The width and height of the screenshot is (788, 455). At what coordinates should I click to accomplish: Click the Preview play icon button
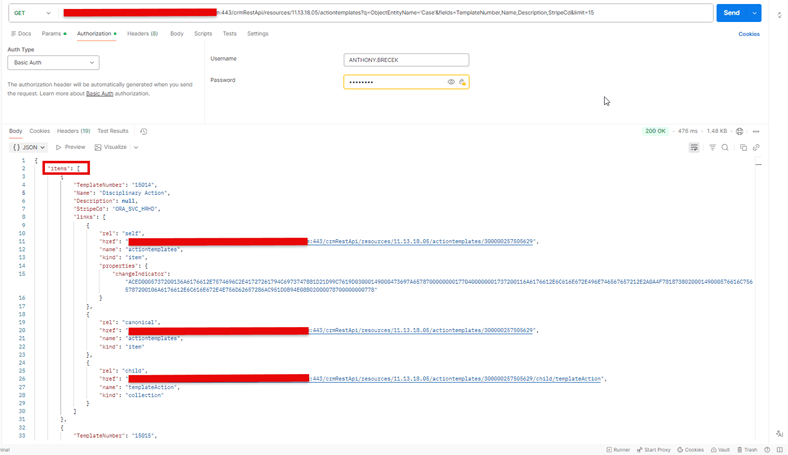tap(70, 147)
